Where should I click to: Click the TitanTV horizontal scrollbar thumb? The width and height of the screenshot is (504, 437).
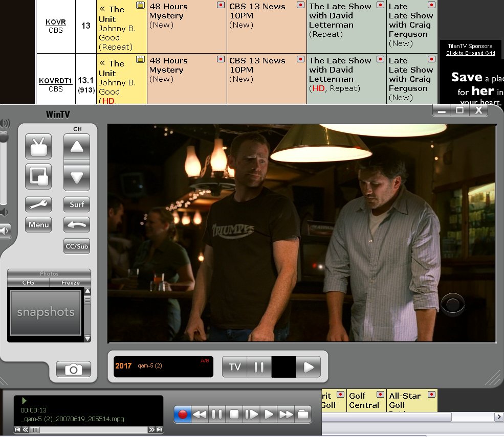[387, 417]
